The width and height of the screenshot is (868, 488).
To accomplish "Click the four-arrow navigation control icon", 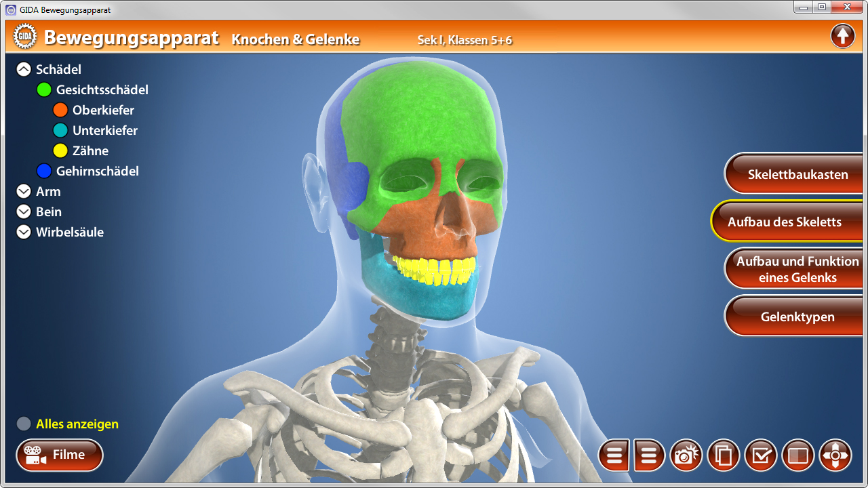I will (835, 455).
